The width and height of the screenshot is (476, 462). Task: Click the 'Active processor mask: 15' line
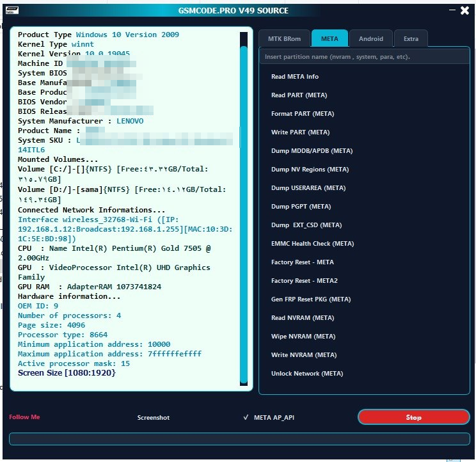click(74, 363)
